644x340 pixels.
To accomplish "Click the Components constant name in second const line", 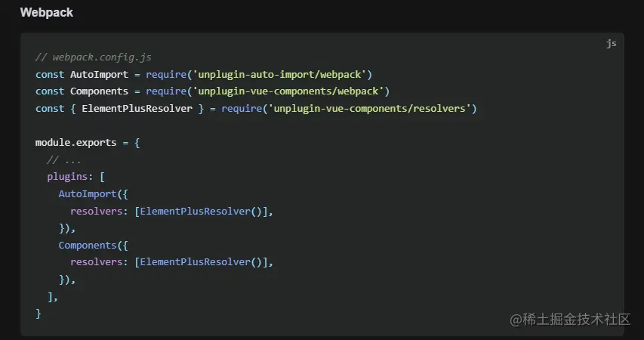I will tap(99, 91).
